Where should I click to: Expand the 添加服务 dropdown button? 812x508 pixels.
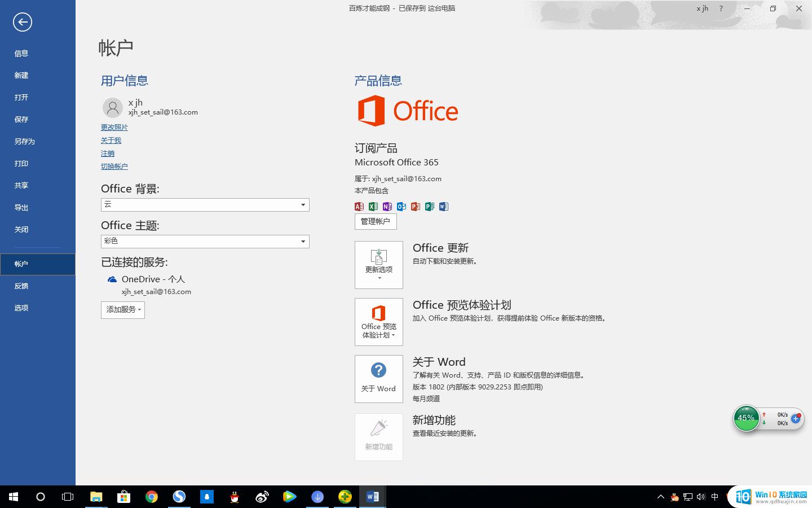pos(123,310)
